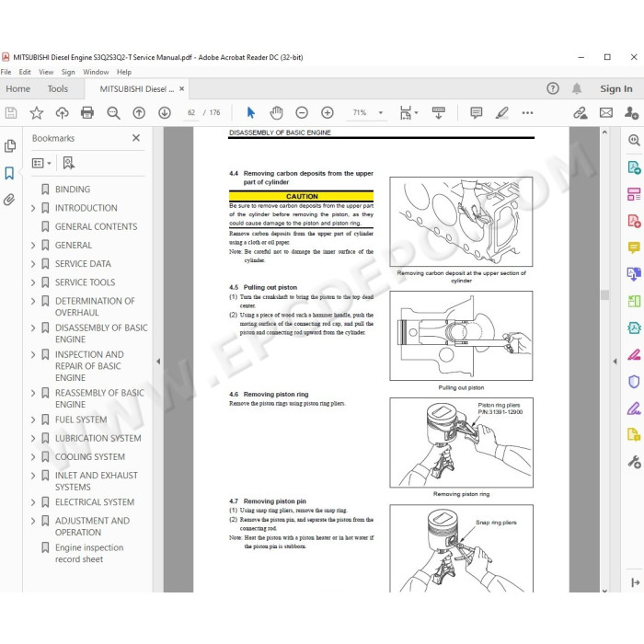Open more tools ellipsis

coord(527,112)
